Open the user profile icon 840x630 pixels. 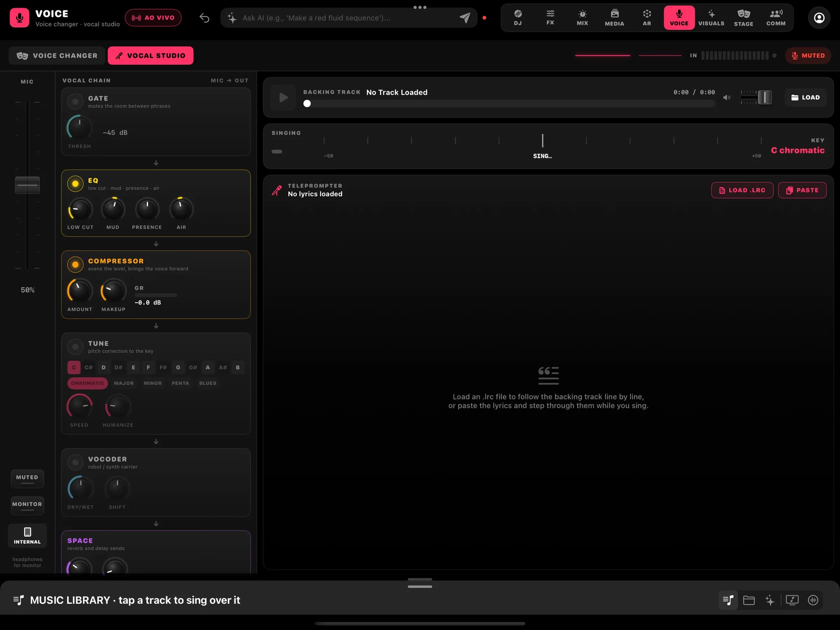(819, 17)
